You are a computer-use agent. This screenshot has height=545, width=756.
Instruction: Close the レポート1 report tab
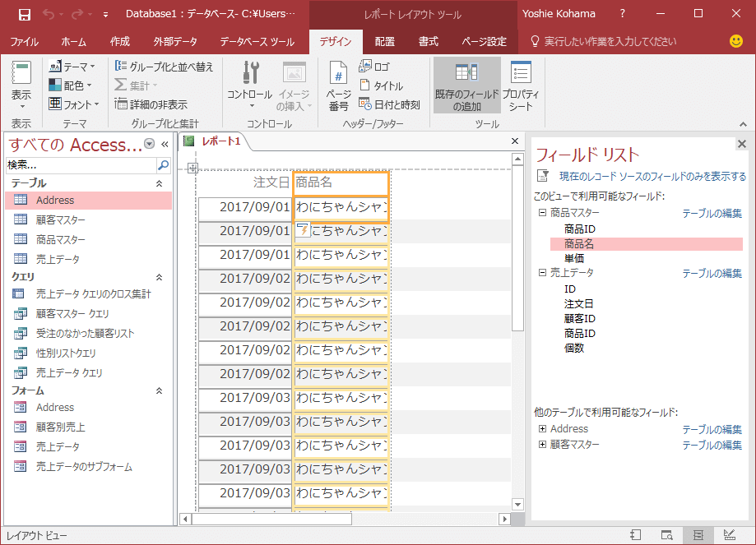[515, 141]
